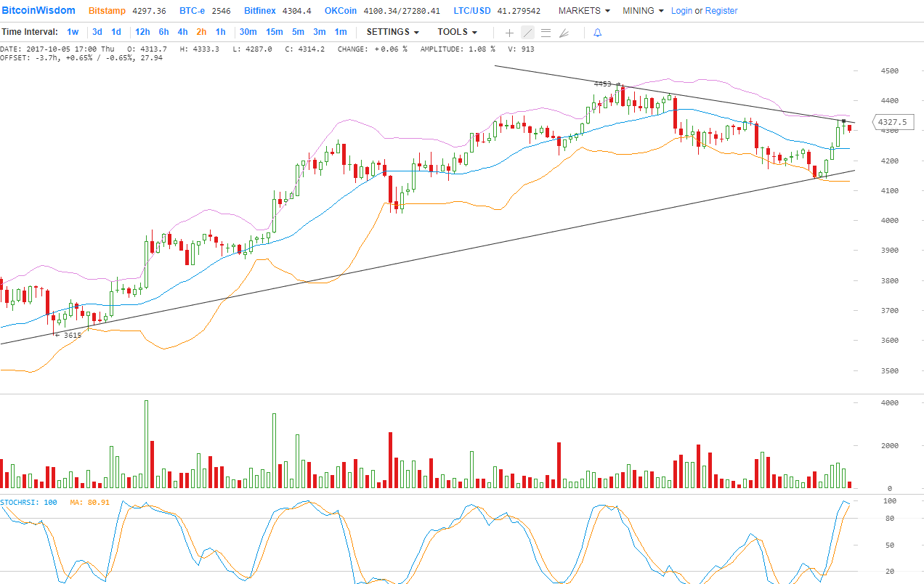Screen dimensions: 924x584
Task: Click the price alert bell icon
Action: click(597, 33)
